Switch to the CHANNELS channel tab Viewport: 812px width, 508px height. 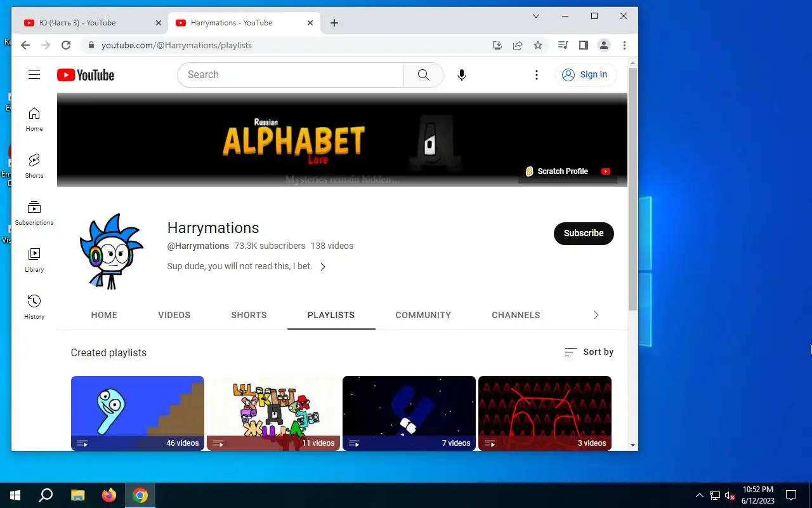[x=516, y=315]
